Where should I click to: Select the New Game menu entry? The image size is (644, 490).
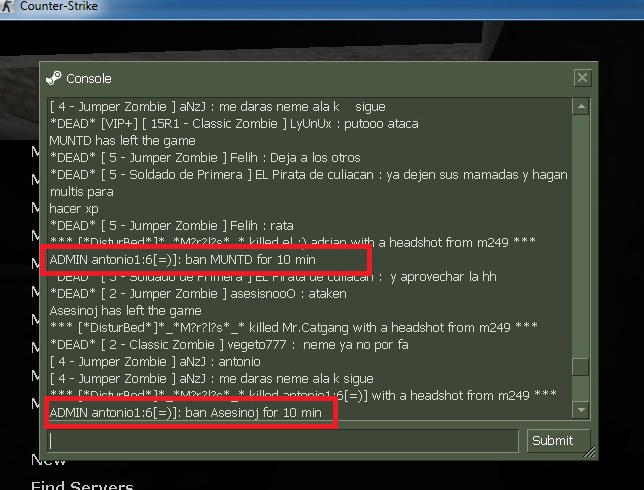48,460
